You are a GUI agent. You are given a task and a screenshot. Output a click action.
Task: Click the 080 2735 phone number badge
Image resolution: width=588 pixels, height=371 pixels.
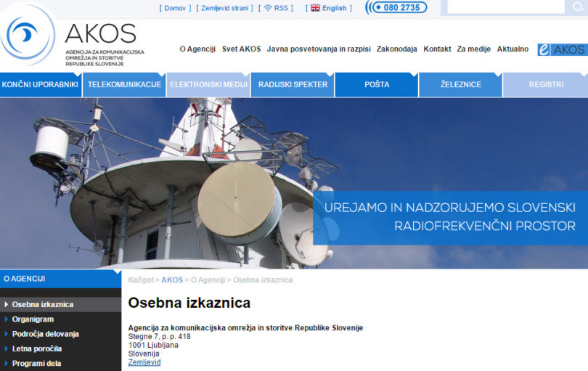396,8
